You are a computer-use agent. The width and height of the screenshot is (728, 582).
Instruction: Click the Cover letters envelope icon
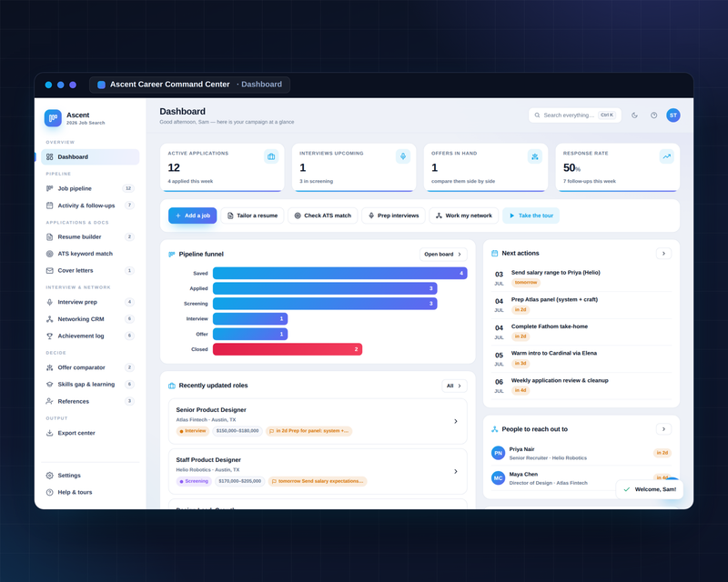tap(50, 270)
